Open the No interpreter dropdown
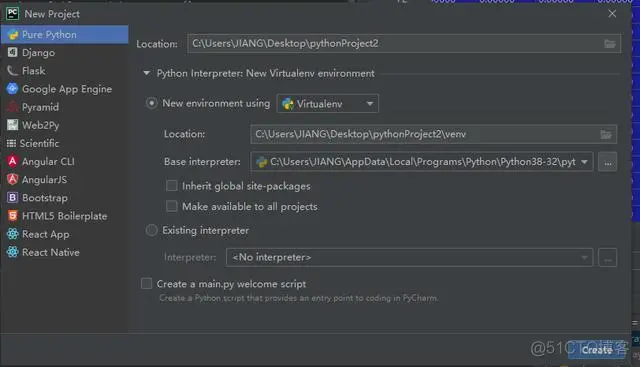 coord(409,258)
